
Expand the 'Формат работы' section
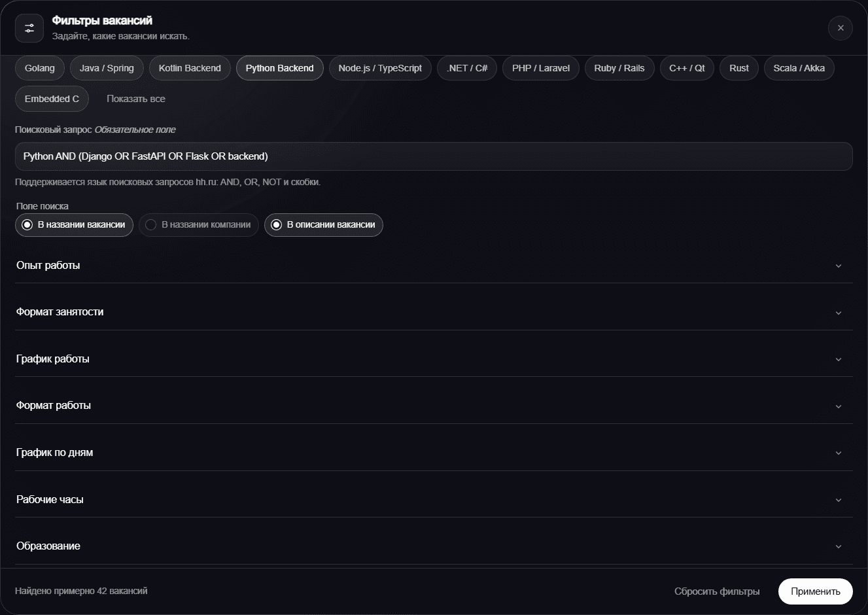coord(434,406)
